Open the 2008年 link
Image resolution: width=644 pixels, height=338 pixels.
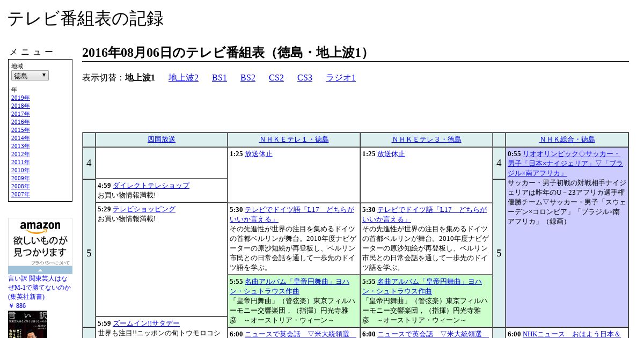coord(20,187)
